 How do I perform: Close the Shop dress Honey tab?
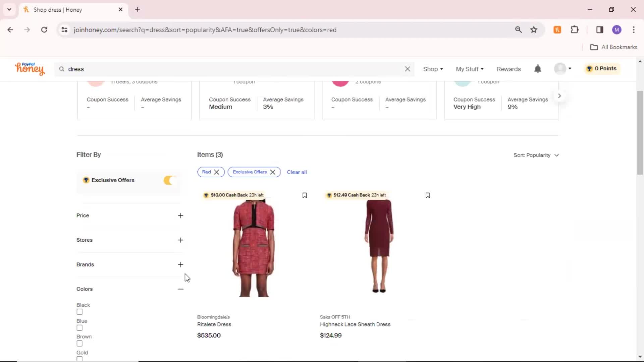pyautogui.click(x=120, y=9)
